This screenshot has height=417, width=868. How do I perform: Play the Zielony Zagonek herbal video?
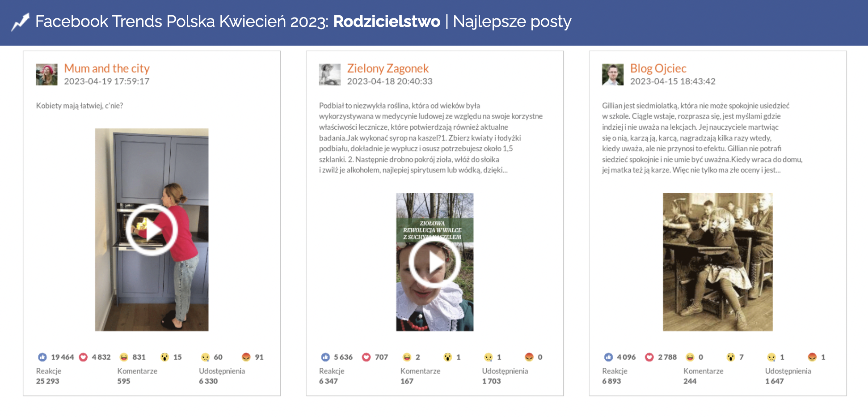(x=434, y=262)
